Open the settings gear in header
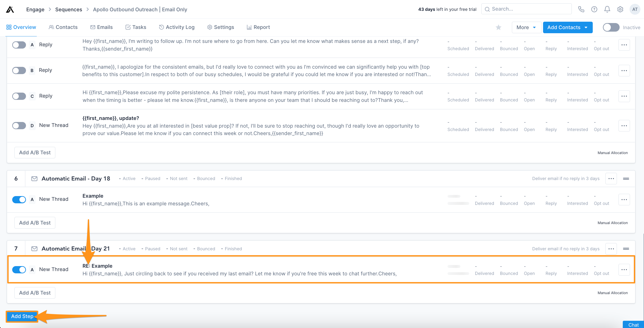644x328 pixels. point(620,9)
